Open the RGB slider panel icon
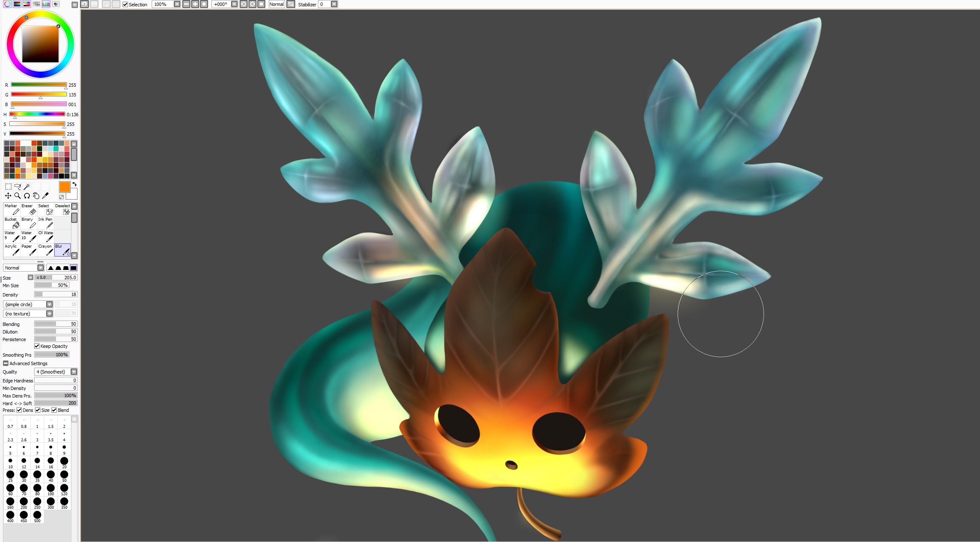This screenshot has height=542, width=980. pyautogui.click(x=17, y=4)
